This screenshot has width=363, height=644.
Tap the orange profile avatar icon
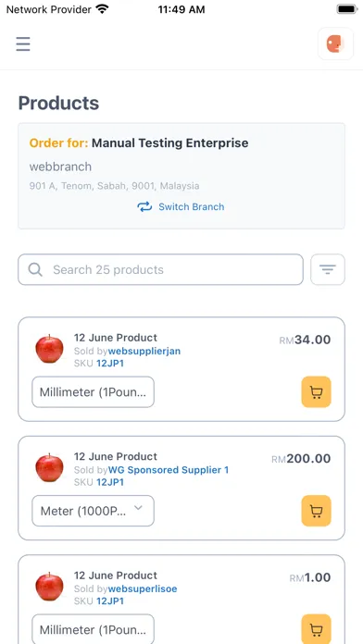click(x=335, y=43)
